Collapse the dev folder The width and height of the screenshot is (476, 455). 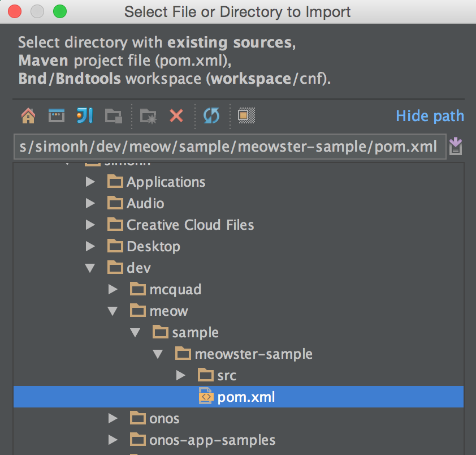[90, 268]
